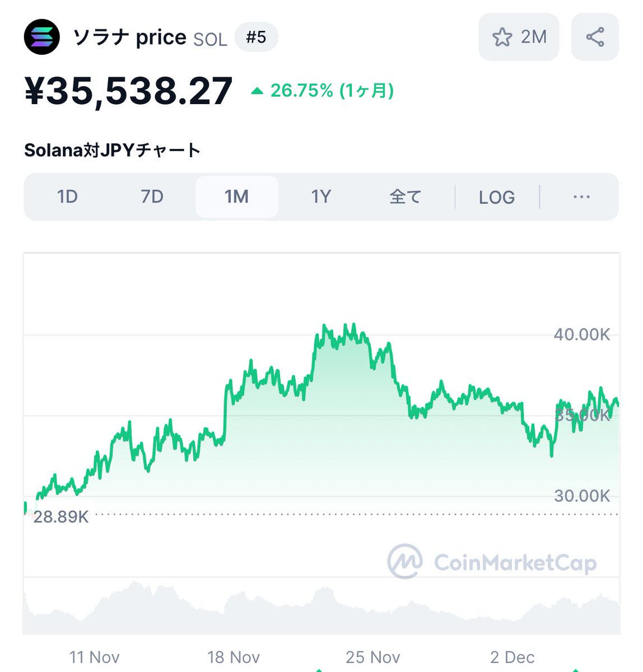Show full price history with 全て
This screenshot has width=643, height=672.
(x=405, y=197)
